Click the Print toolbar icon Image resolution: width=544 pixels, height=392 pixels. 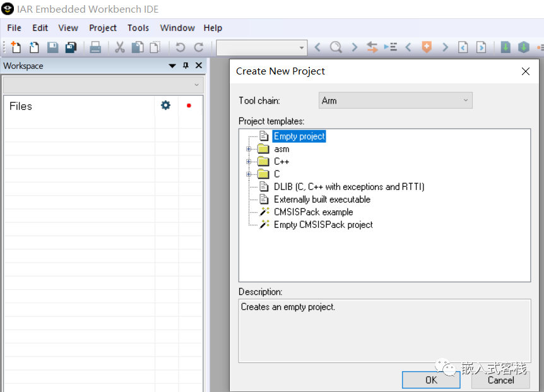pyautogui.click(x=95, y=47)
